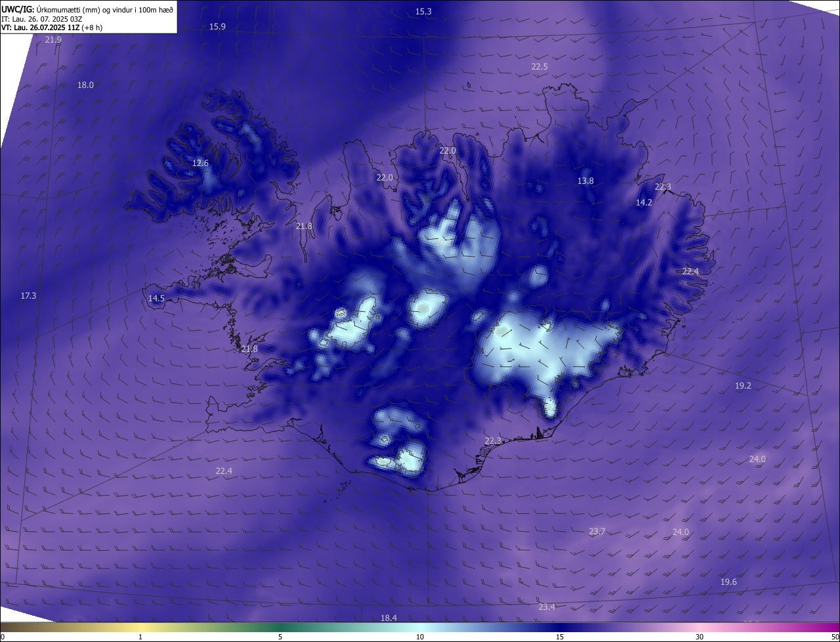Click the 14.5 value label
Image resolution: width=840 pixels, height=642 pixels.
click(156, 299)
